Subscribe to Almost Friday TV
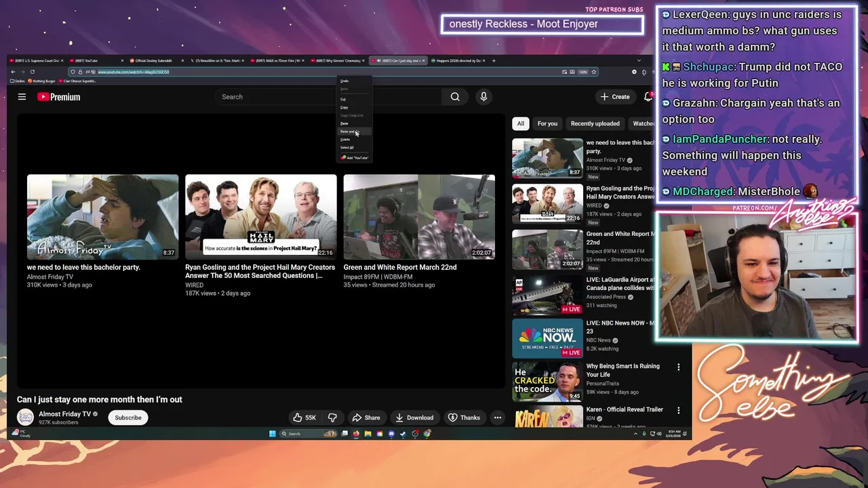The height and width of the screenshot is (488, 868). click(x=128, y=418)
